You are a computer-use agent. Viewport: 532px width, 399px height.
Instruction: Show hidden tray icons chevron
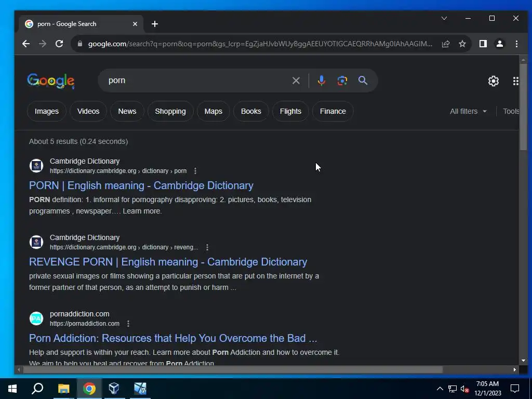tap(440, 389)
